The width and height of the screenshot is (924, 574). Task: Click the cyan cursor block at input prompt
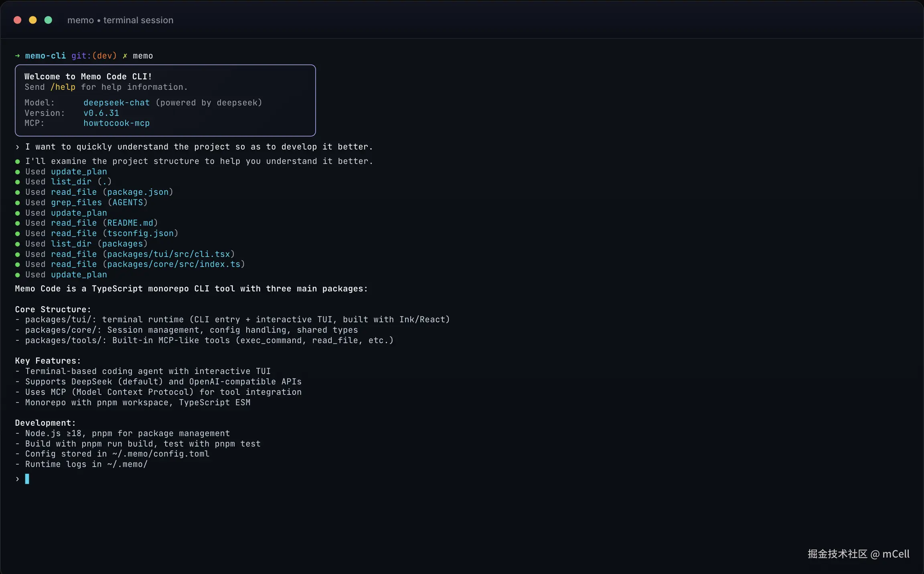pos(27,479)
